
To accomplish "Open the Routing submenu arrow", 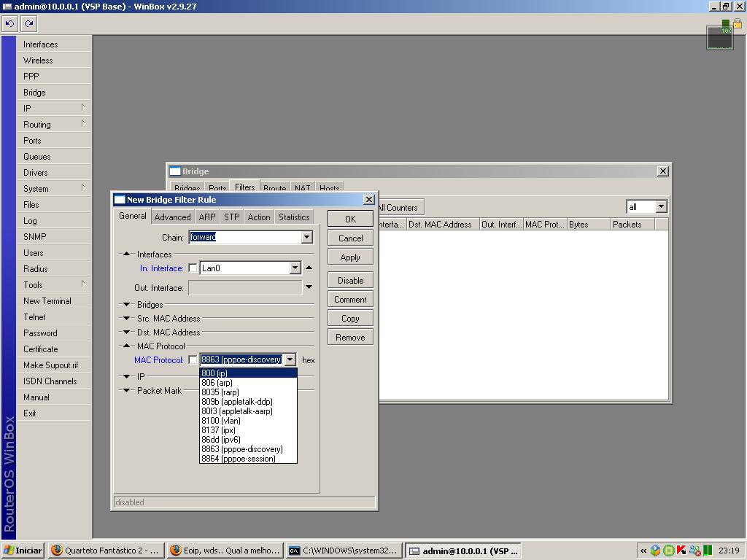I will coord(83,124).
